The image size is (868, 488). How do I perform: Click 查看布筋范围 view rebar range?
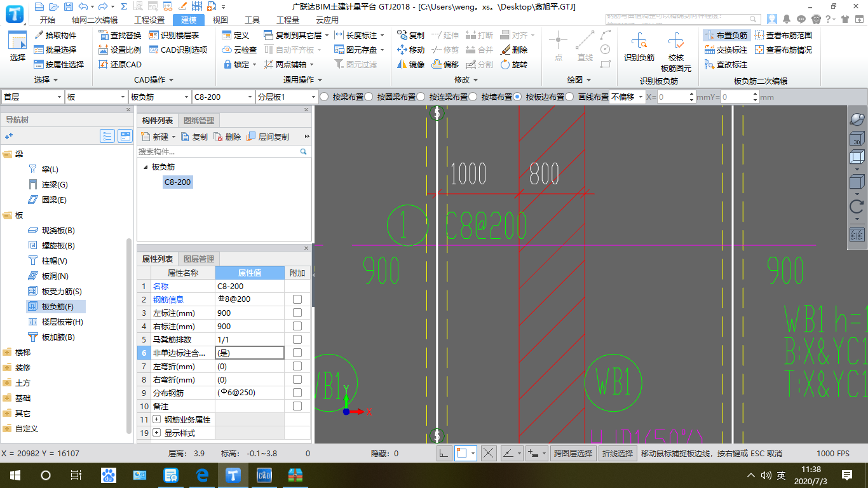click(783, 35)
